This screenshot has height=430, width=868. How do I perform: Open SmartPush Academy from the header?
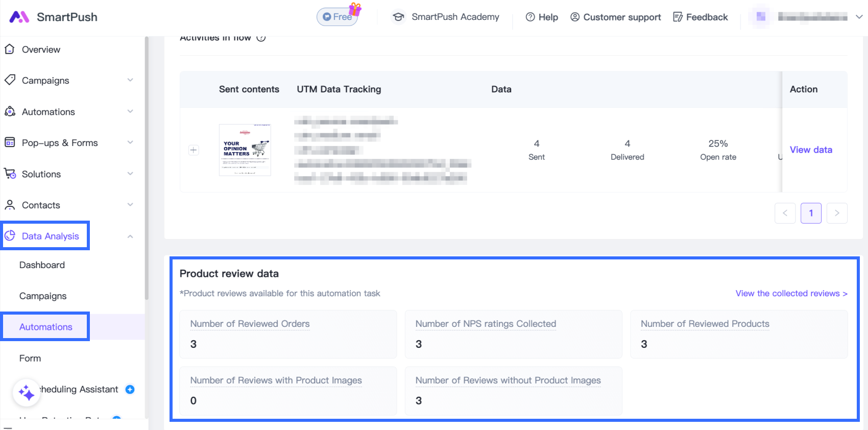[446, 17]
